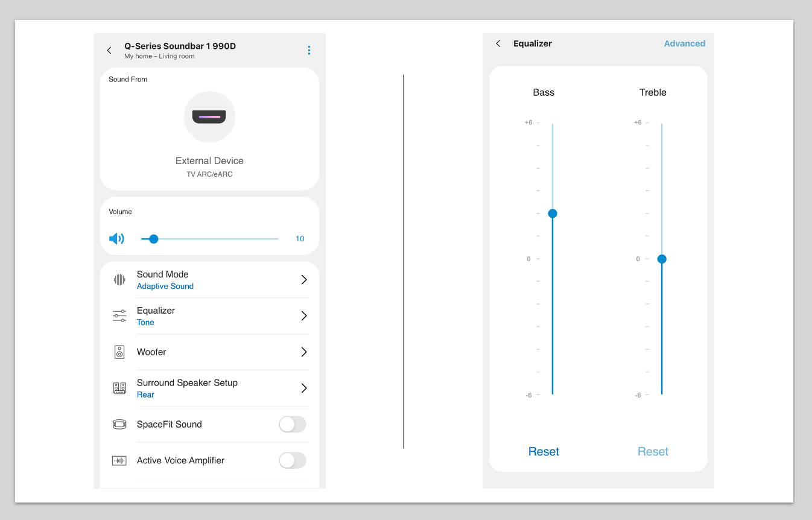
Task: Turn on Active Voice Amplifier switch
Action: (x=293, y=460)
